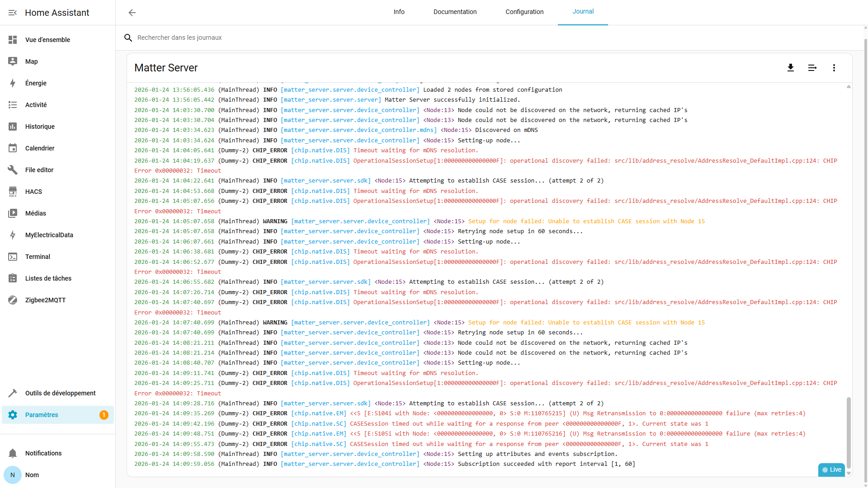
Task: Open Outils de développement
Action: pos(60,393)
